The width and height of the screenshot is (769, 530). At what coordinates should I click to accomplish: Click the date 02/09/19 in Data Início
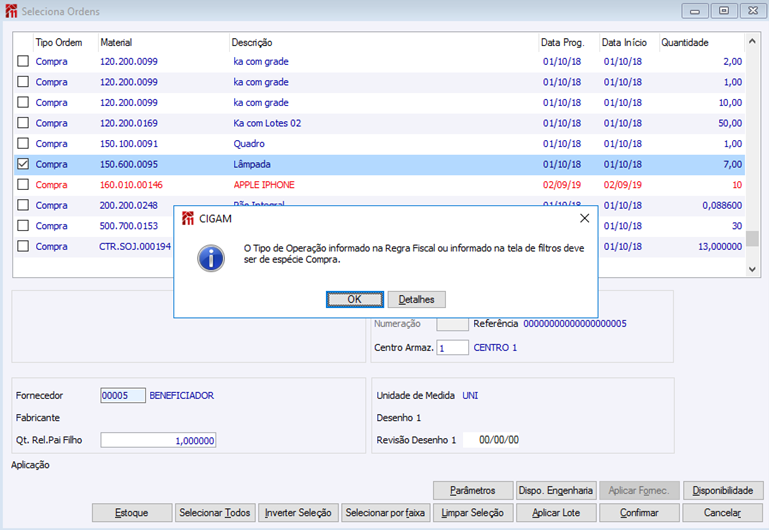pos(623,185)
